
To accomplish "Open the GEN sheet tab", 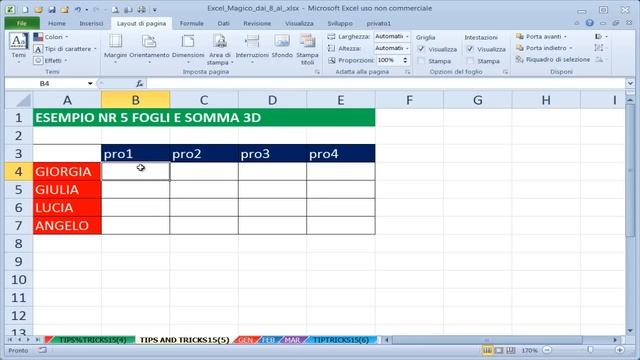I will tap(245, 340).
